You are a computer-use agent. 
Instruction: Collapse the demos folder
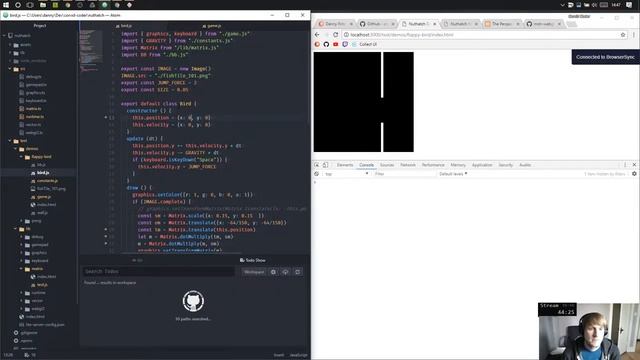(x=16, y=149)
